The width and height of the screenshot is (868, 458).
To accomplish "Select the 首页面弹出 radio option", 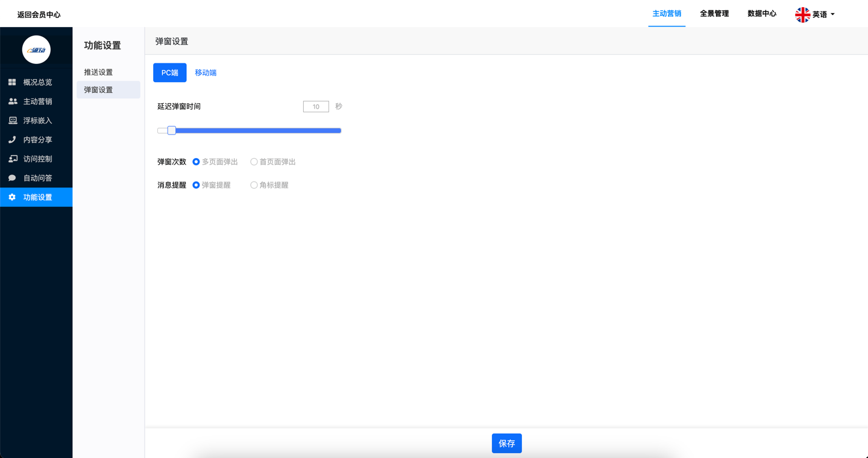I will [x=254, y=162].
